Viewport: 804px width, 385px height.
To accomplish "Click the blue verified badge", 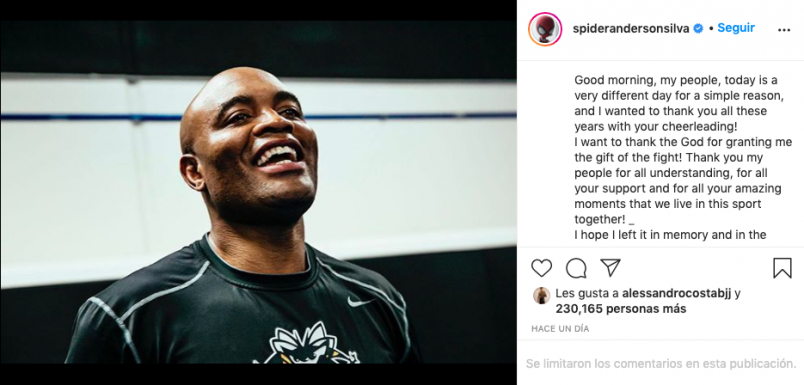I will pos(698,29).
